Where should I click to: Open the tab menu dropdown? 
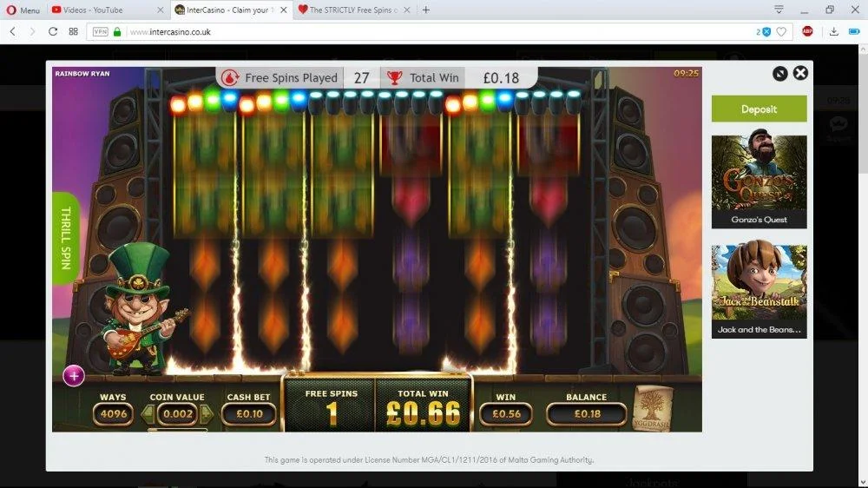point(779,10)
